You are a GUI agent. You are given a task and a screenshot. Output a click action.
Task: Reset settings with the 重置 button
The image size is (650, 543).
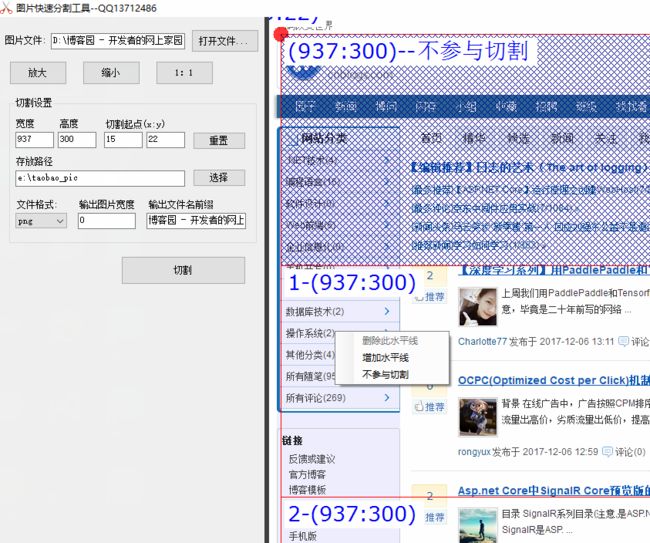(219, 140)
